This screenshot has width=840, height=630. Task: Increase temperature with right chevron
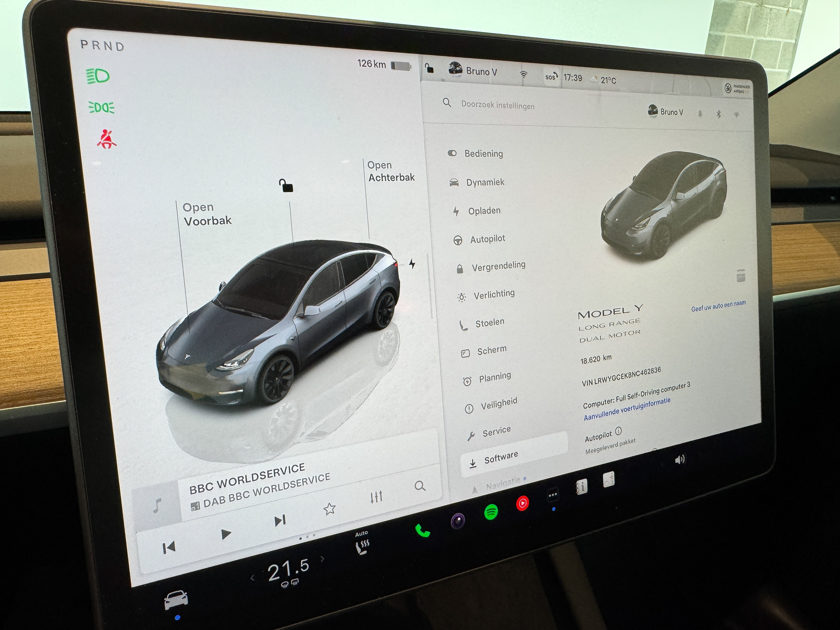point(322,559)
